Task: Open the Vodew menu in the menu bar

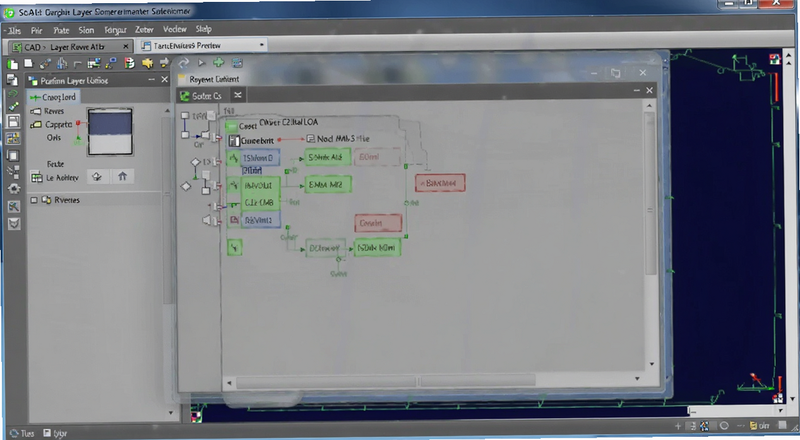Action: pyautogui.click(x=174, y=29)
